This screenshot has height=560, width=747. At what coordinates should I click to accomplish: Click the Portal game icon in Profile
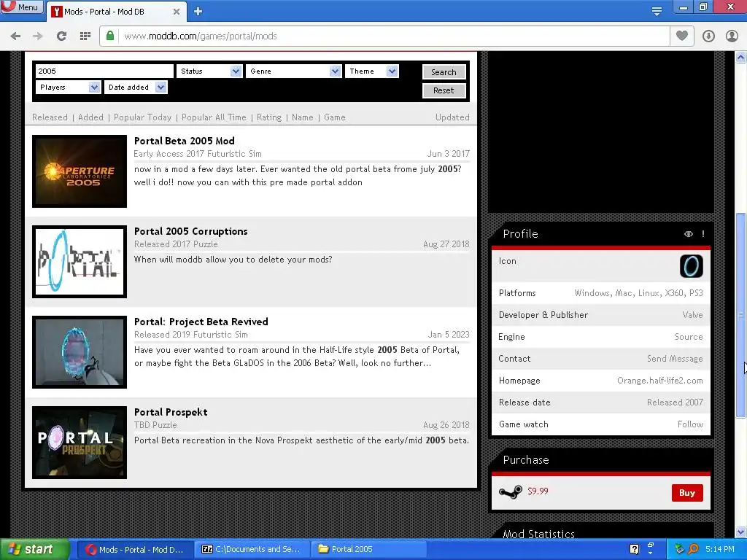(692, 266)
